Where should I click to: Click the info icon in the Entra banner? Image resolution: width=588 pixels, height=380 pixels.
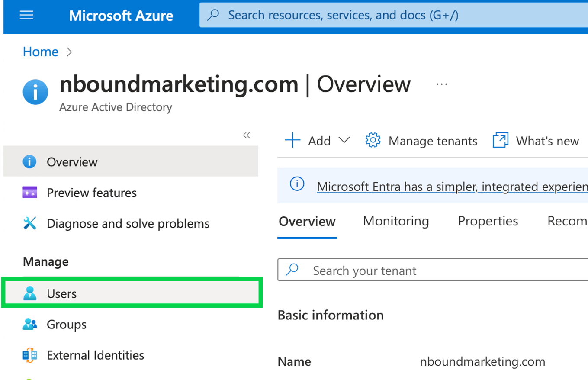(297, 184)
